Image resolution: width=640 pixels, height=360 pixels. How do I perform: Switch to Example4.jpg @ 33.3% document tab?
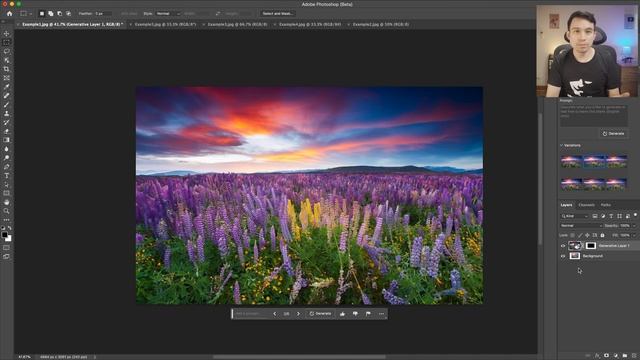click(x=310, y=24)
